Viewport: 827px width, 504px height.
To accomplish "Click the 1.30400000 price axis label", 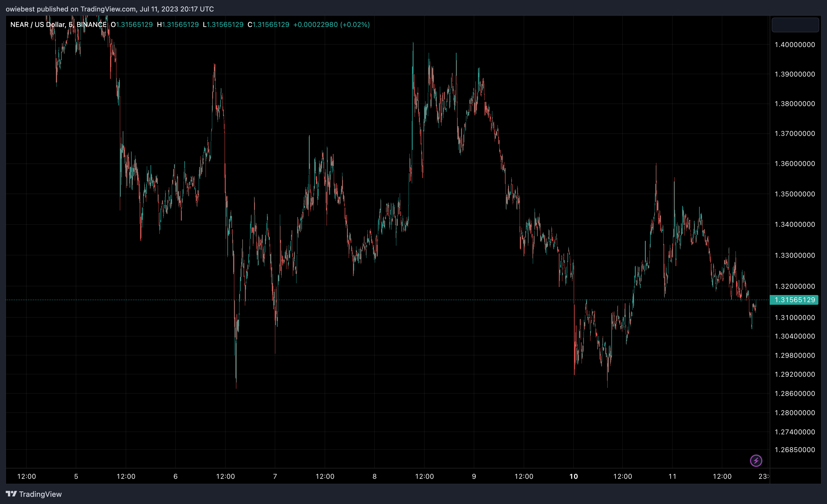I will pos(794,336).
